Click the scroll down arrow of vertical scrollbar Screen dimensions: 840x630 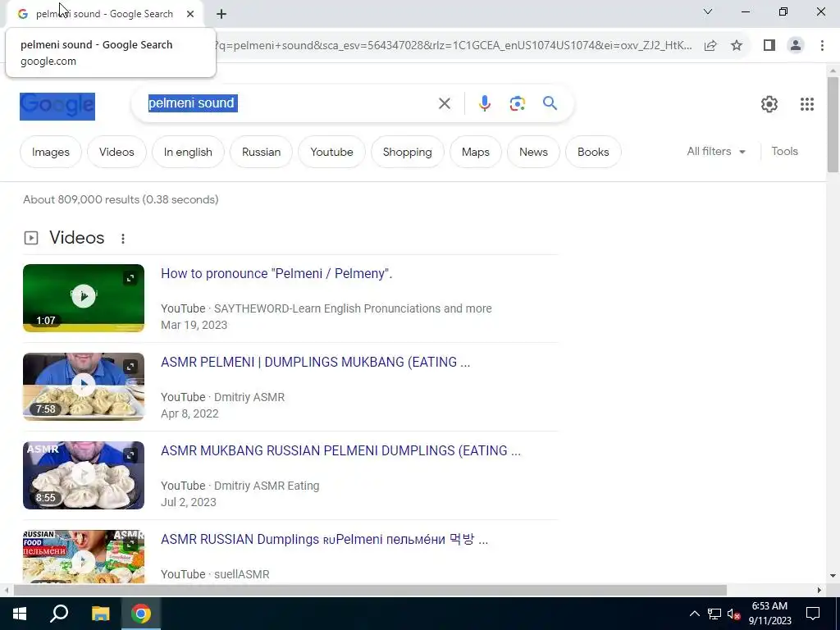[x=833, y=576]
